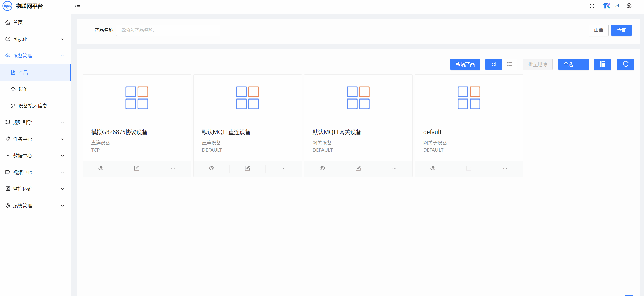
Task: Collapse the sidebar with the hamburger icon
Action: [77, 6]
